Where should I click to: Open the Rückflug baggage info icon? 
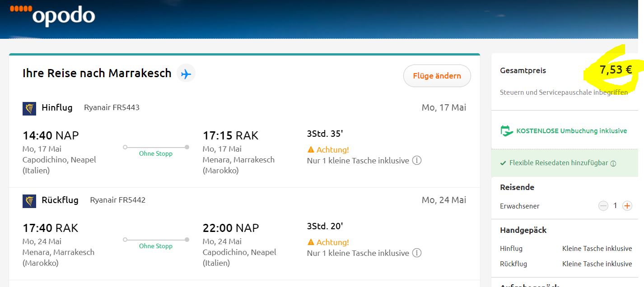coord(417,253)
